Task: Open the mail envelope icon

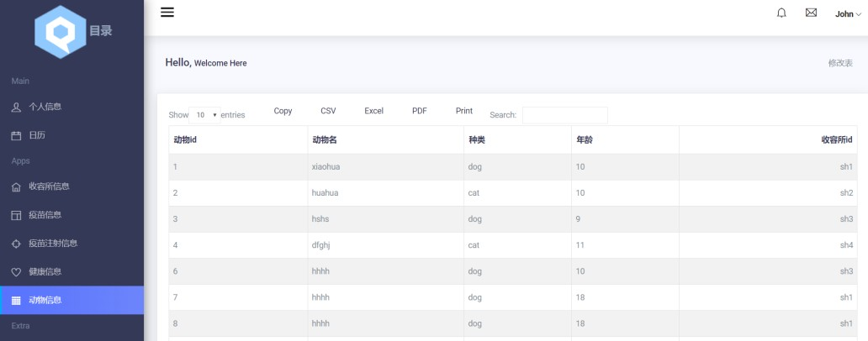Action: point(811,13)
